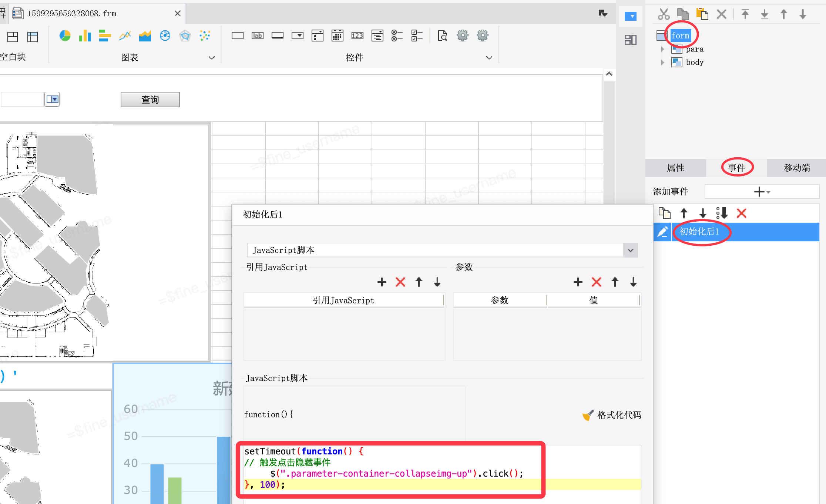Move component up one layer
Image resolution: width=826 pixels, height=504 pixels.
click(x=784, y=14)
